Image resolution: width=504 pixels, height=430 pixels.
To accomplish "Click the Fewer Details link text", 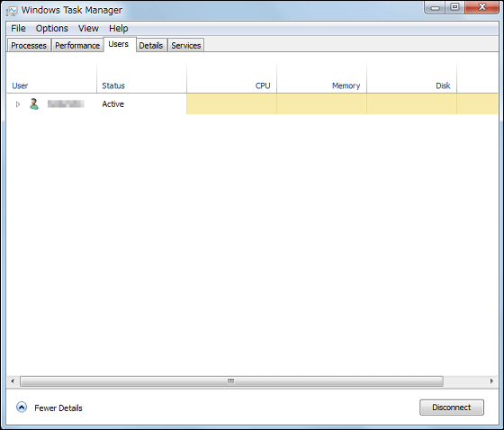I will [58, 408].
